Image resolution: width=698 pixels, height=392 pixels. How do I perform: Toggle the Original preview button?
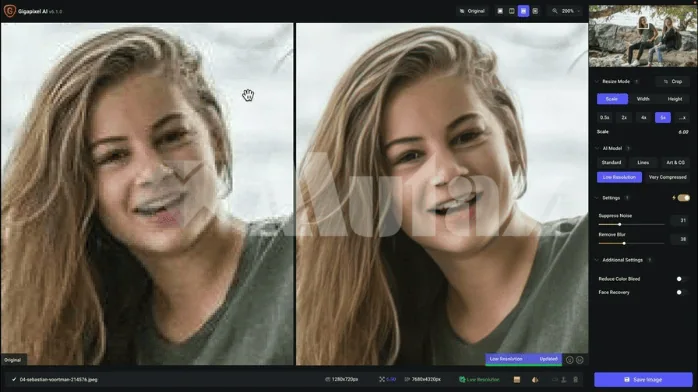tap(472, 11)
